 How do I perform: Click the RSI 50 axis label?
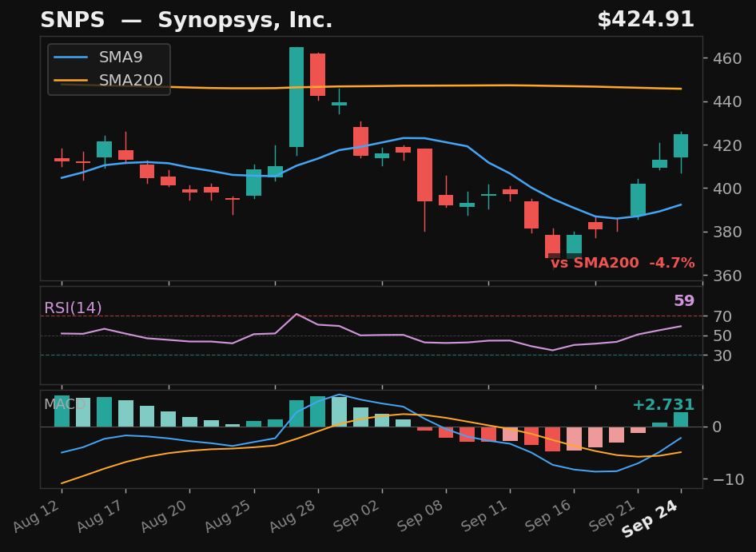tap(724, 336)
